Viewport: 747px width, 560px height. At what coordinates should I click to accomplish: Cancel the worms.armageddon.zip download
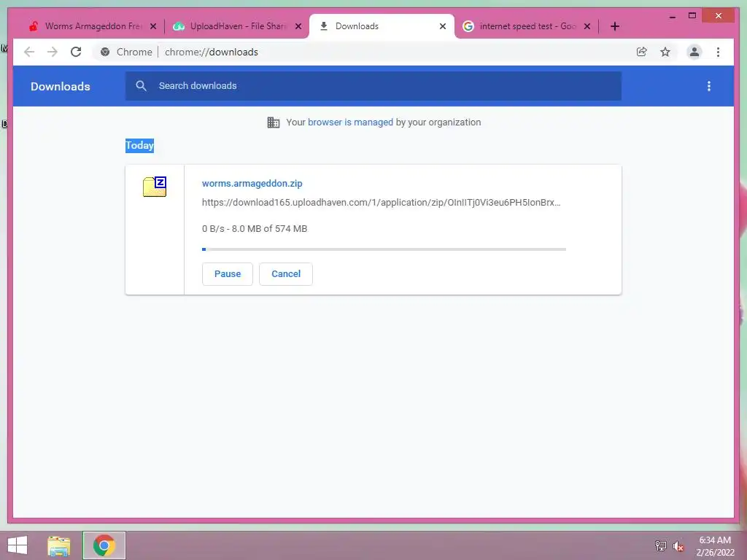(286, 274)
